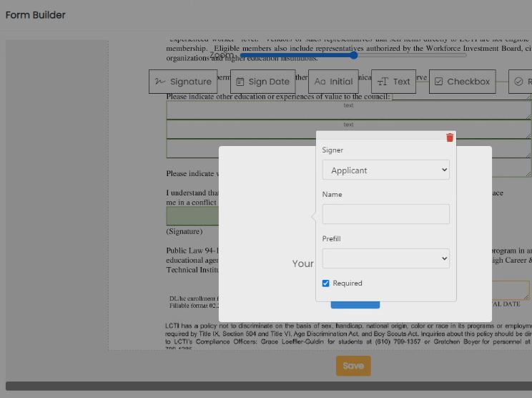The image size is (532, 398).
Task: Select the Checkbox field tool
Action: coord(461,82)
